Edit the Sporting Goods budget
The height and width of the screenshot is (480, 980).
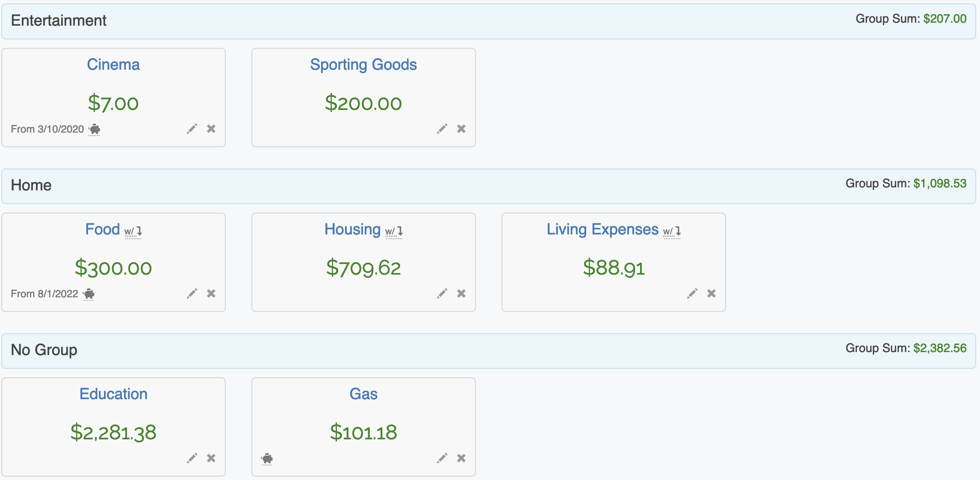tap(442, 129)
